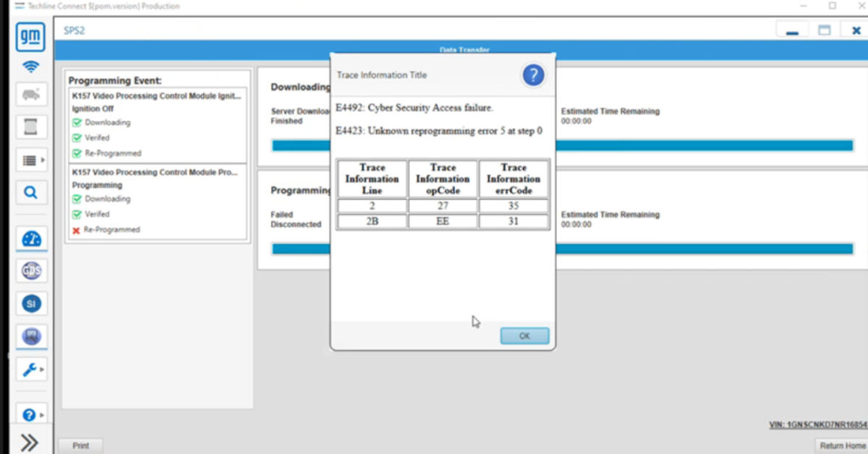
Task: Click the opCode cell showing EE
Action: click(443, 221)
